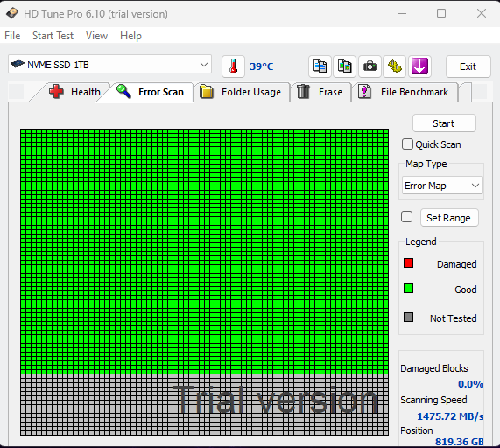Save screenshot with the camera icon
Viewport: 500px width, 448px height.
(370, 66)
